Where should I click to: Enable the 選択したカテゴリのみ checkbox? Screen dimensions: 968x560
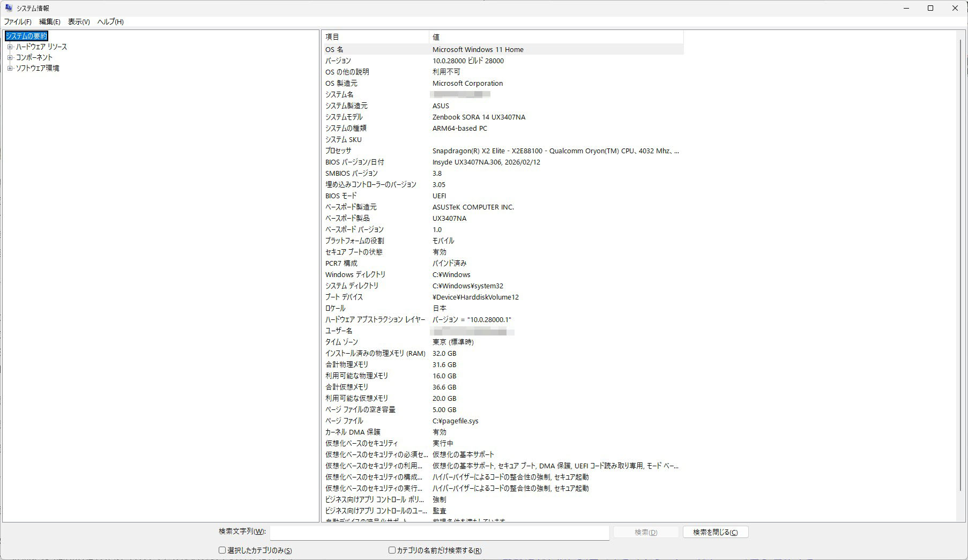(222, 550)
